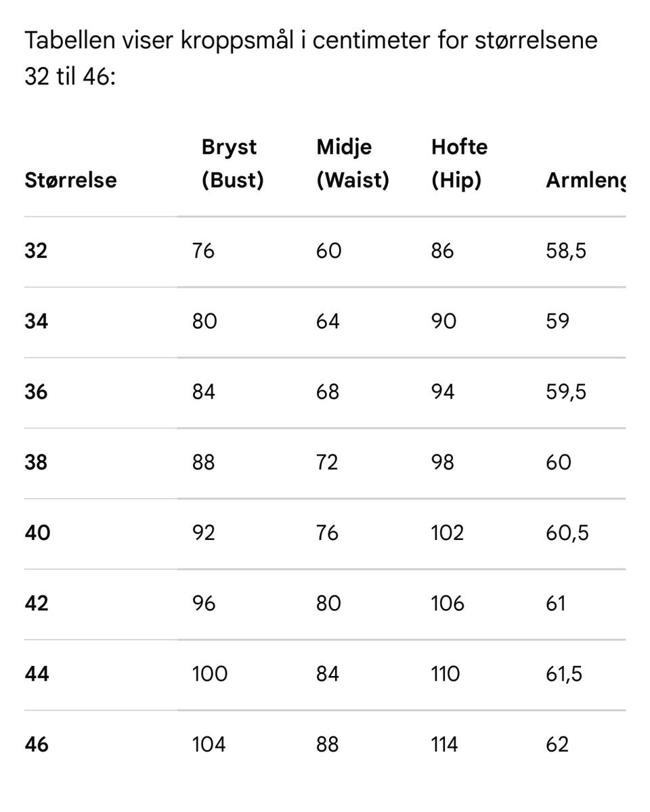
Task: Select the size 34 row label
Action: [x=36, y=321]
